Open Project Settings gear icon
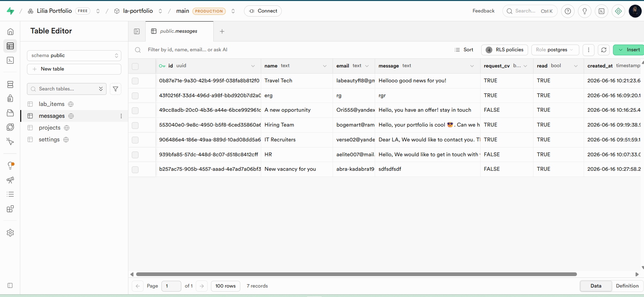 point(10,233)
